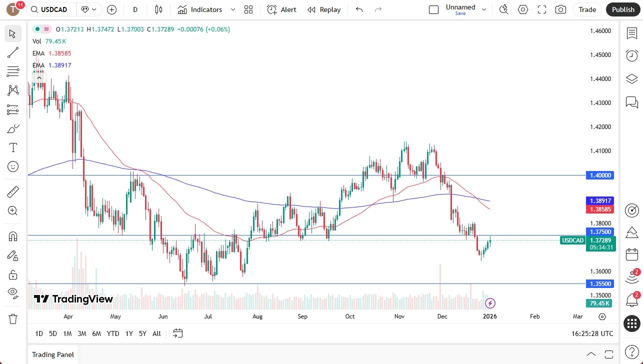The image size is (643, 364).
Task: Click the 1.40000 horizontal line price label
Action: 600,175
